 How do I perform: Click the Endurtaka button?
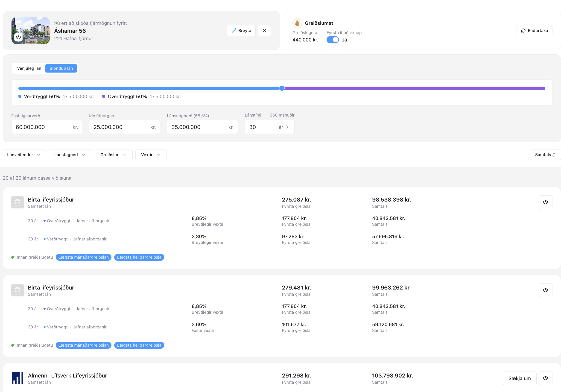point(534,31)
